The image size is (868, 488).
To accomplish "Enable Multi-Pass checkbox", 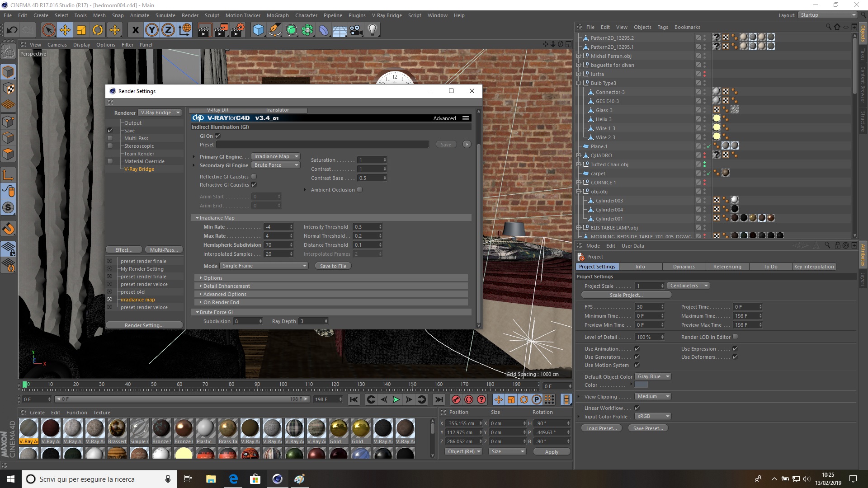I will pos(110,138).
